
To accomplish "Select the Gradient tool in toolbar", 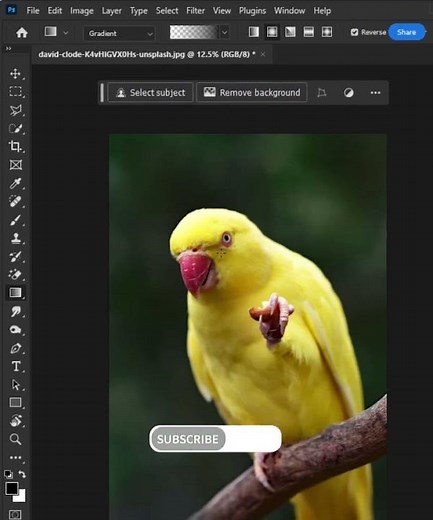I will click(15, 293).
